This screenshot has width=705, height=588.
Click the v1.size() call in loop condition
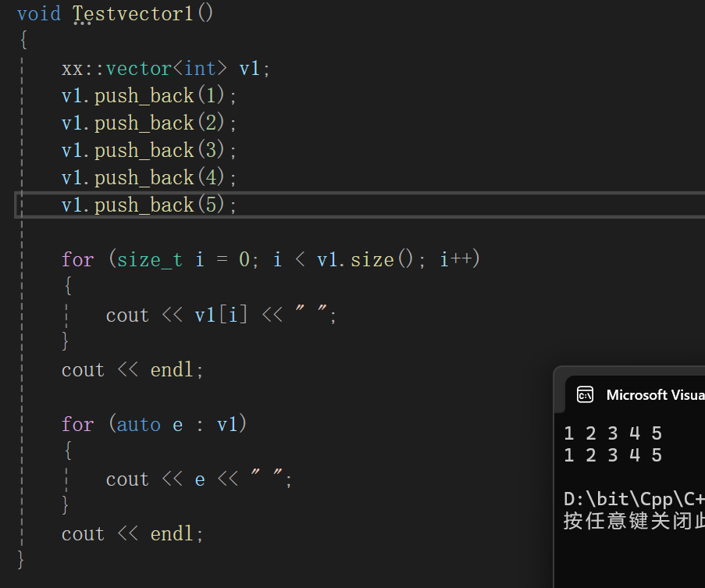point(365,260)
